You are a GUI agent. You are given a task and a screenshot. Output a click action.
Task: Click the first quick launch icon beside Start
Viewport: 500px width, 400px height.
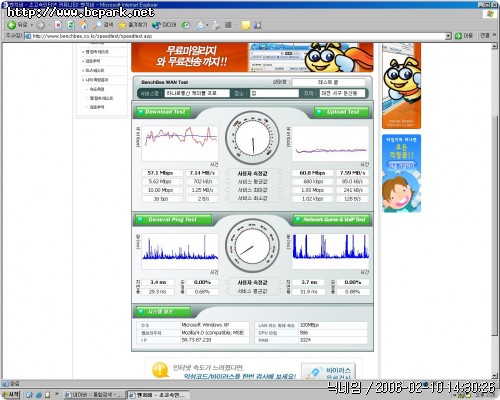(29, 395)
